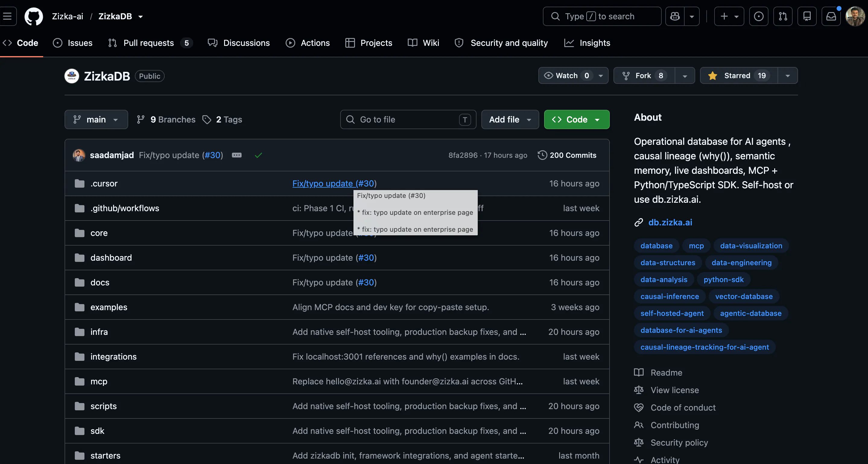Open the 200 Commits history link
This screenshot has height=464, width=868.
(x=567, y=155)
